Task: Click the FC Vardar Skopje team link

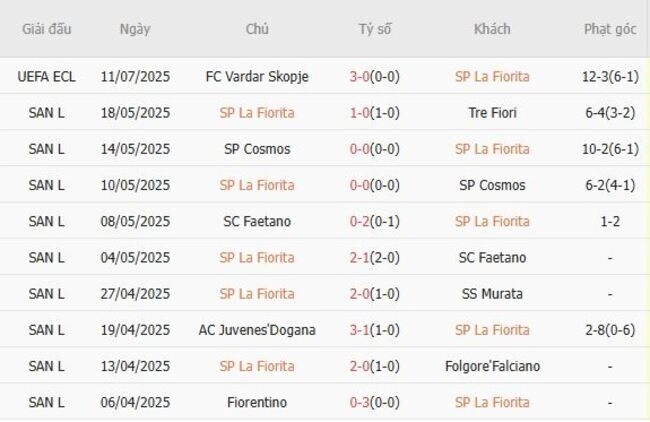Action: (257, 77)
